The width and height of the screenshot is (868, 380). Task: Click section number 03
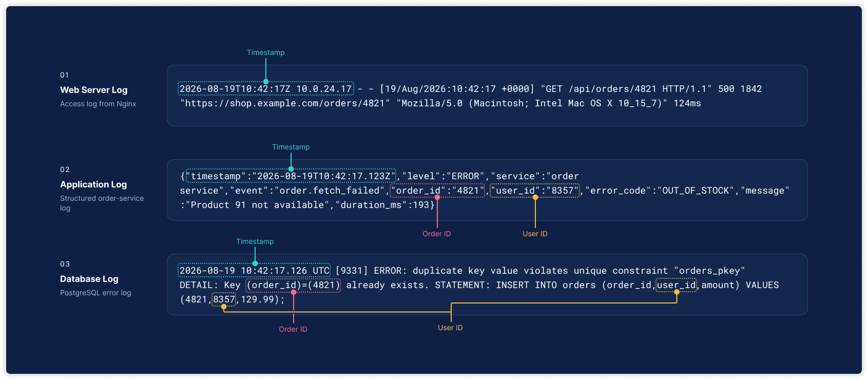[65, 264]
